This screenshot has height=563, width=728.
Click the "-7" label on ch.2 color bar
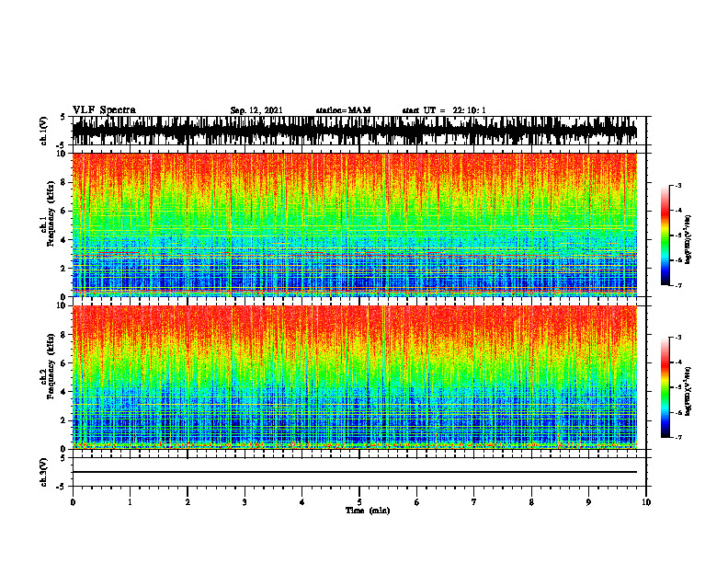point(678,437)
